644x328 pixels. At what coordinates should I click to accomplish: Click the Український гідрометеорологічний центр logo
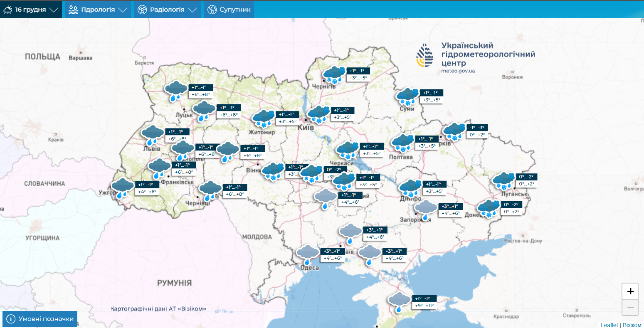coord(475,57)
